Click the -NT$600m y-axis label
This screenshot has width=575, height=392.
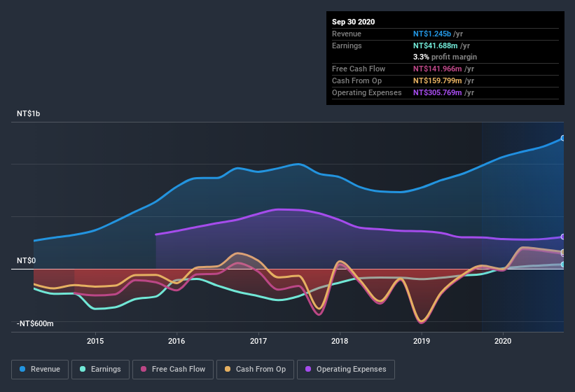(x=35, y=323)
